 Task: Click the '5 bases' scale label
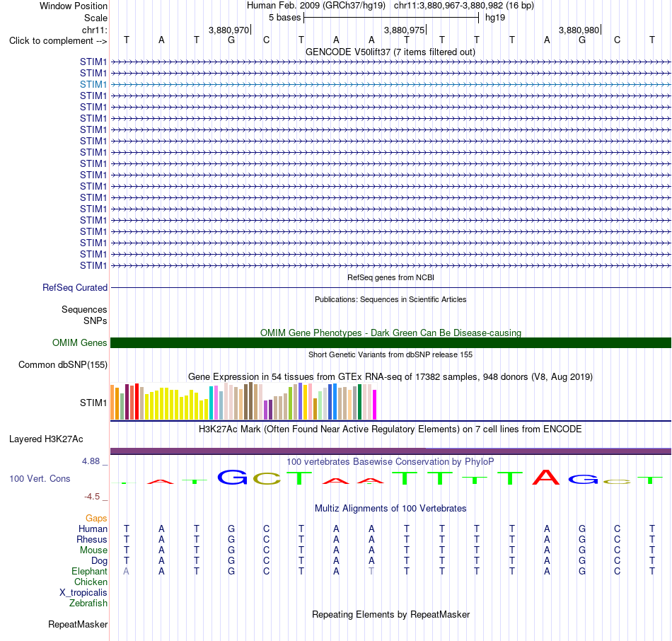coord(284,18)
